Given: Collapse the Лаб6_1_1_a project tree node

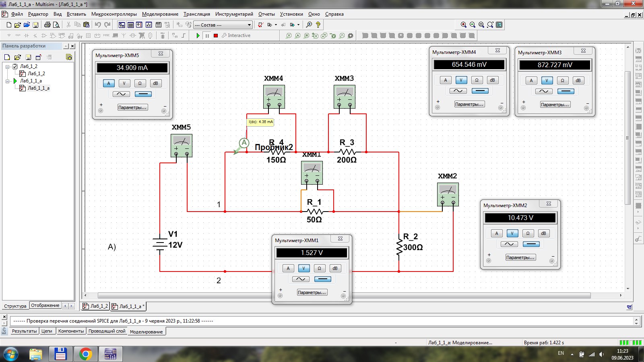Looking at the screenshot, I should click(x=8, y=81).
